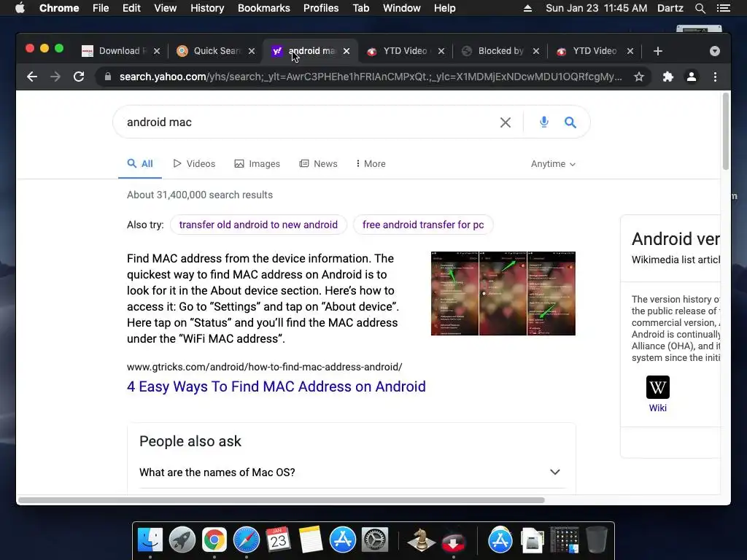The height and width of the screenshot is (560, 747).
Task: Open Spotlight search in menu bar
Action: coord(700,8)
